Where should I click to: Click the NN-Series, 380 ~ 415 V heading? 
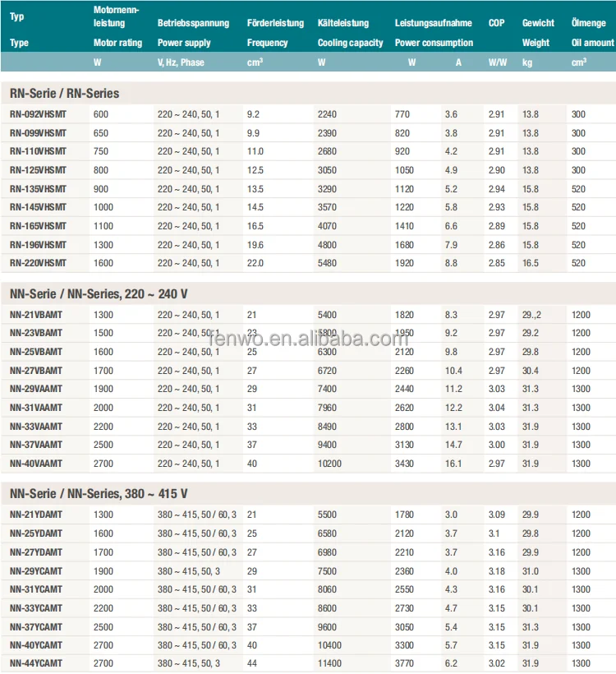tap(99, 494)
